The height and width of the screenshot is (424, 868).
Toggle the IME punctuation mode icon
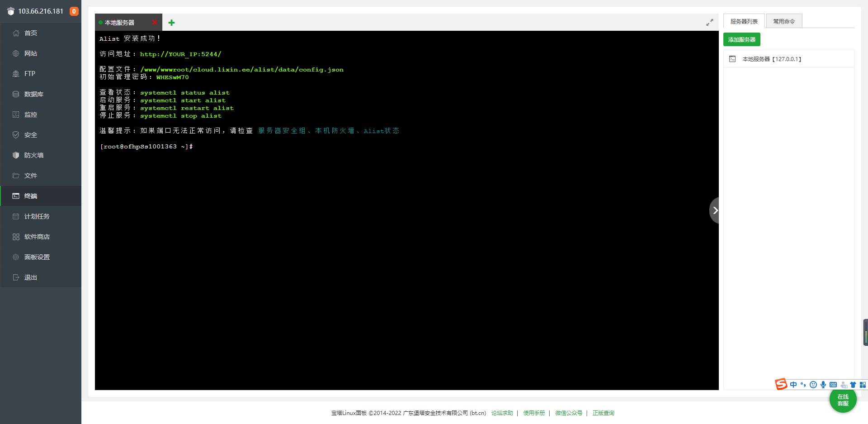[803, 385]
